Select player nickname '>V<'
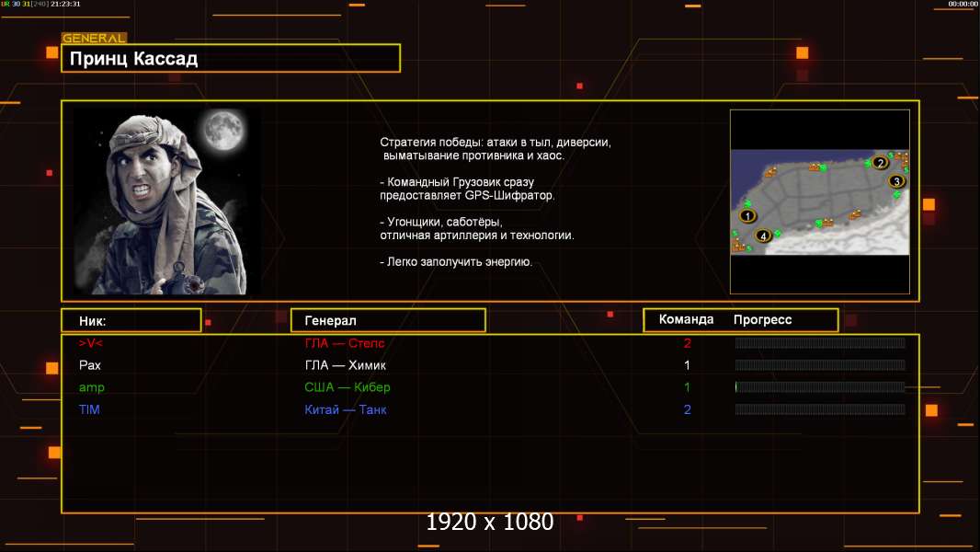 click(x=91, y=343)
